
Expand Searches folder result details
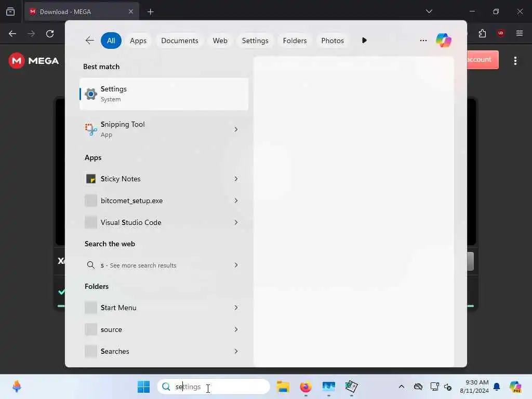(236, 351)
